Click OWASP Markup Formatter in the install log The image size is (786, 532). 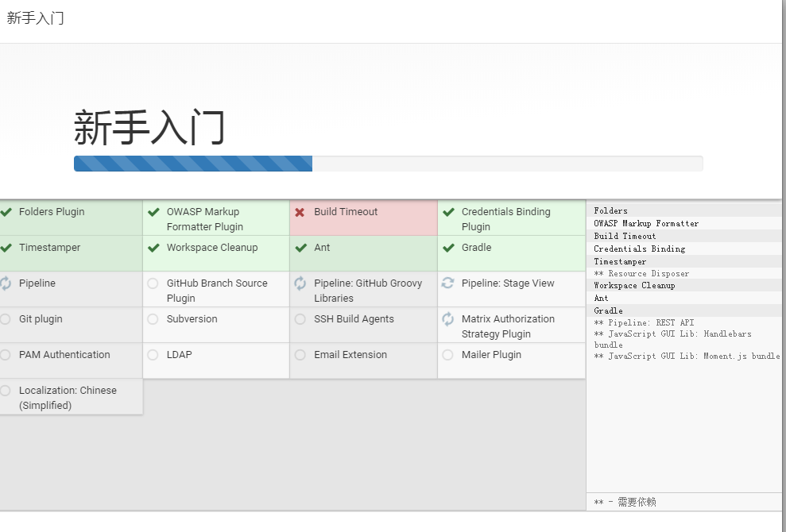[x=646, y=223]
